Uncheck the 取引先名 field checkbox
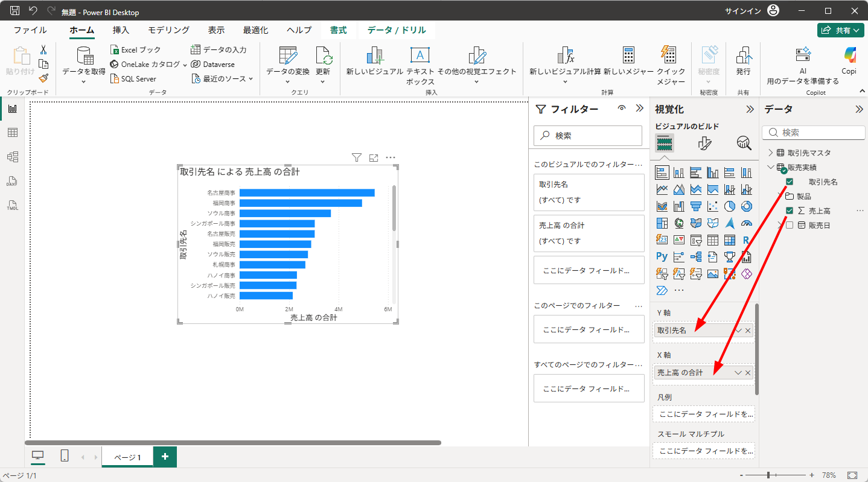Screen dimensions: 868x482 pyautogui.click(x=790, y=182)
